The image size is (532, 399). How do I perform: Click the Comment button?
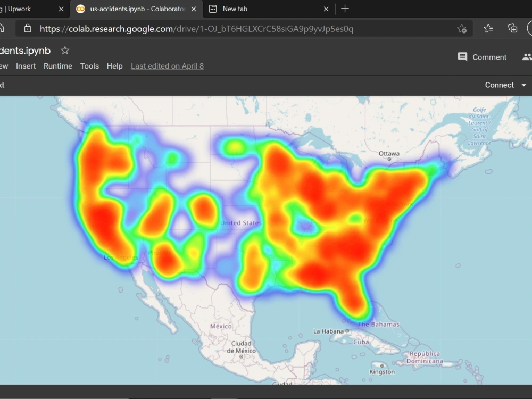(482, 57)
